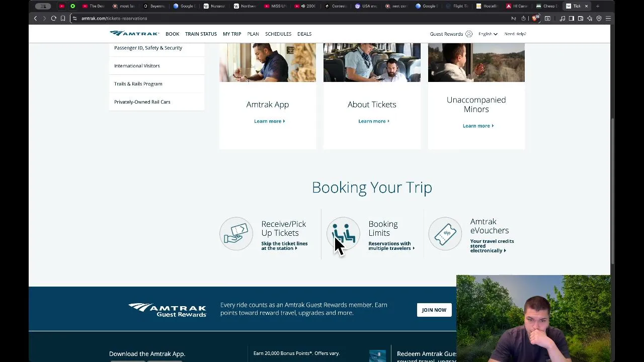Open 'Reservations with multiple travelers' link

click(391, 246)
